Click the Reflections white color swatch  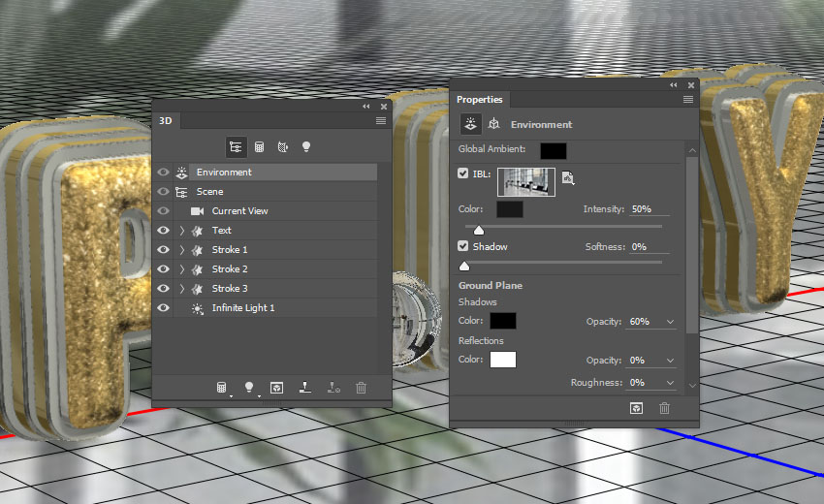pos(503,360)
